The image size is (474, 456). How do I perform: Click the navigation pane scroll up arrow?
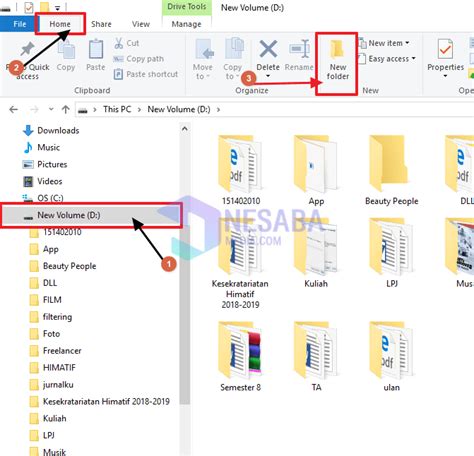pos(185,129)
